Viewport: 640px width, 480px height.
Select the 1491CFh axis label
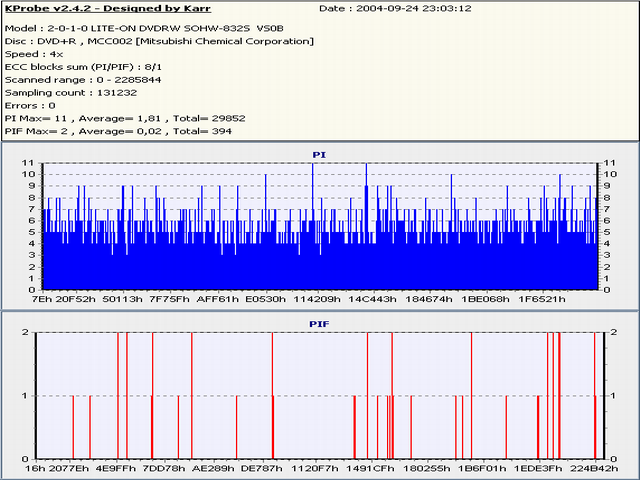(370, 468)
